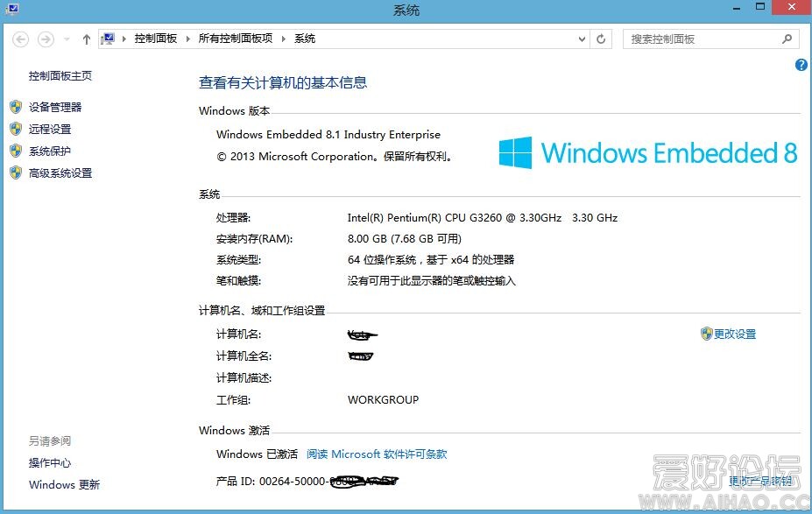Click the Windows Embedded 8 logo
812x514 pixels.
(x=648, y=152)
